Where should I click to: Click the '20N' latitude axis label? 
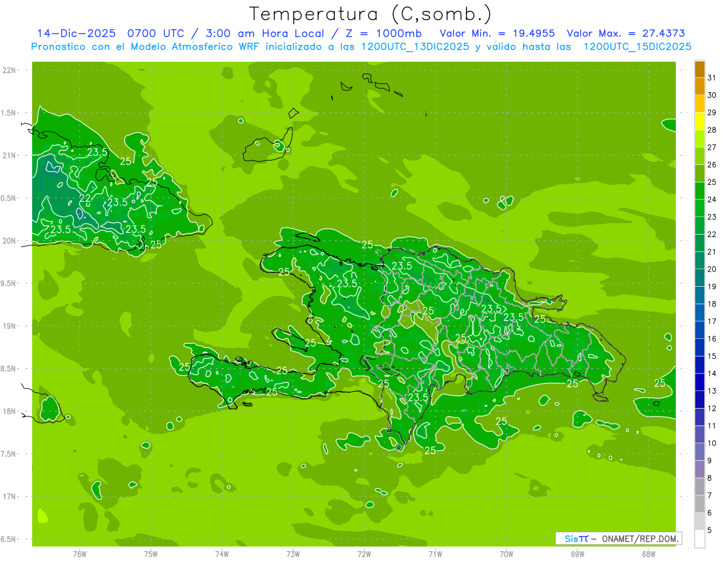pyautogui.click(x=10, y=241)
